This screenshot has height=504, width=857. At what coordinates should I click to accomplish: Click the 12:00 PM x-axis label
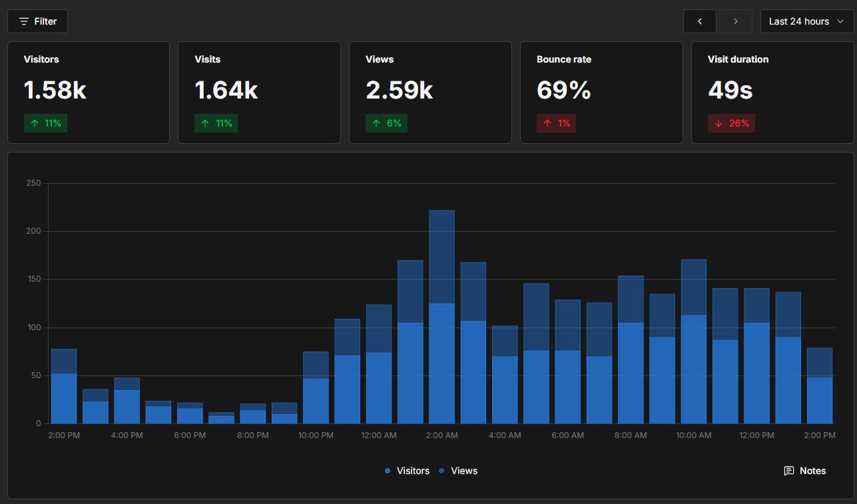click(757, 435)
